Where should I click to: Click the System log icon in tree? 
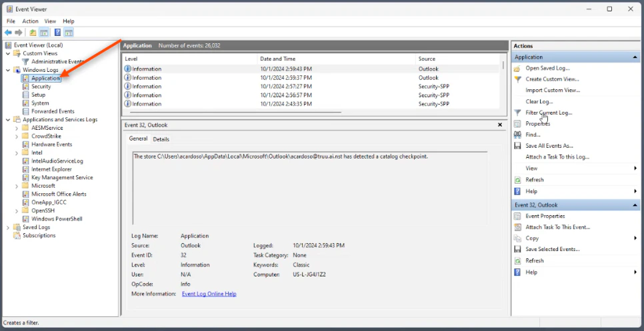26,103
